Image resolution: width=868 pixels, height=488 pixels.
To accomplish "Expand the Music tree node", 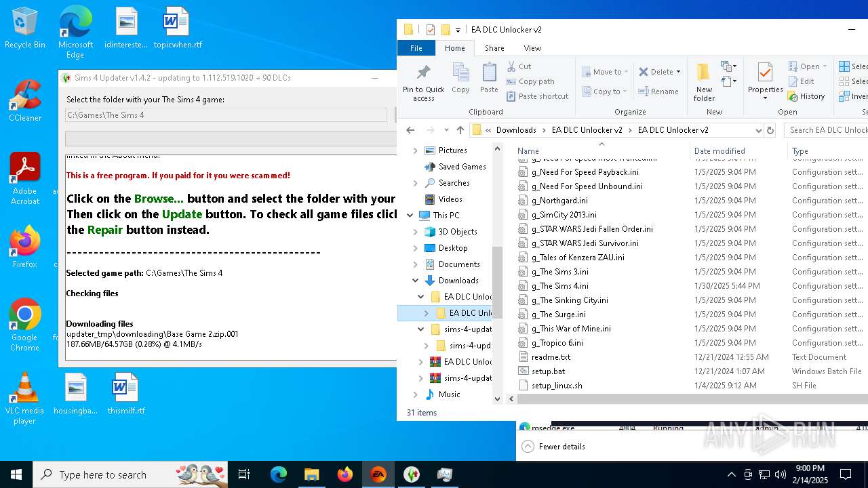I will pos(416,394).
